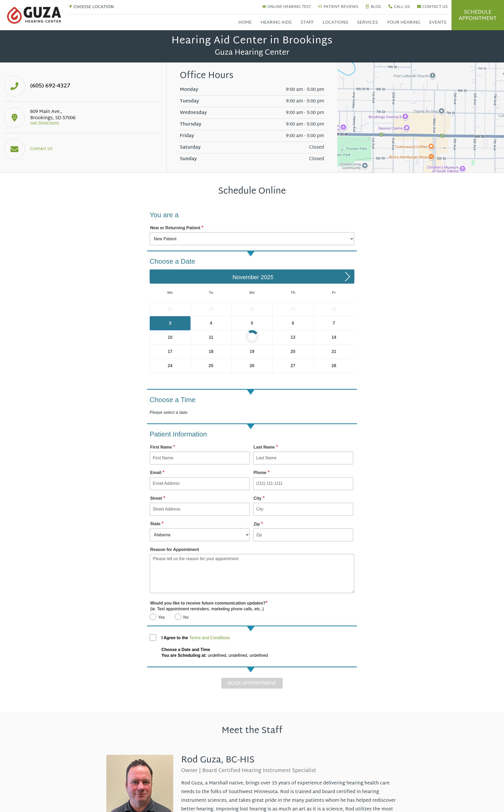504x812 pixels.
Task: Click the Schedule Appointment button
Action: [x=478, y=15]
